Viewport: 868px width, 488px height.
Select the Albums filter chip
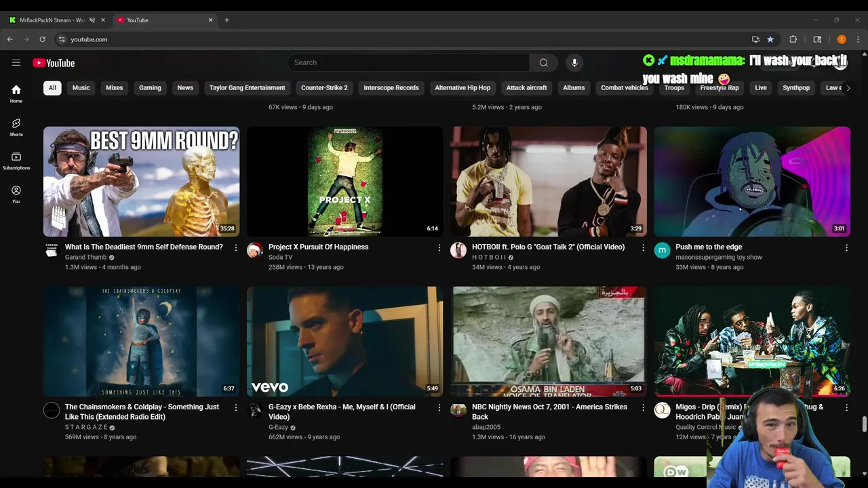coord(574,87)
